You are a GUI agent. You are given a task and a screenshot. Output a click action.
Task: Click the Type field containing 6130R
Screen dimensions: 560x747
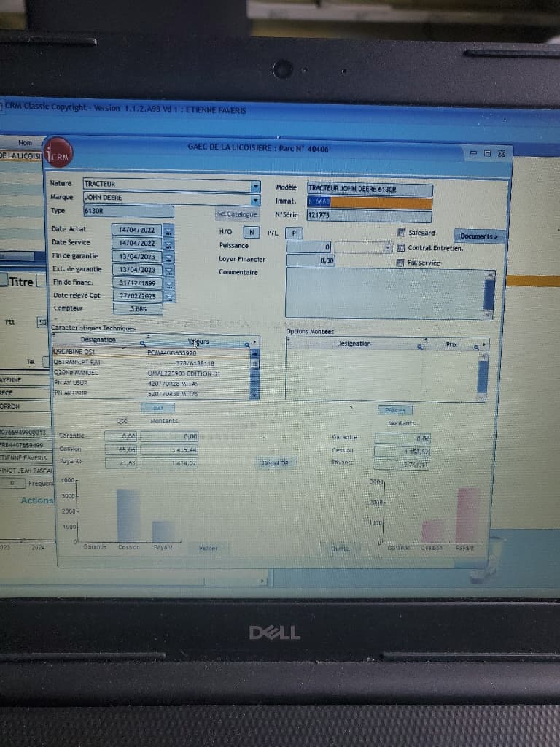[x=128, y=211]
